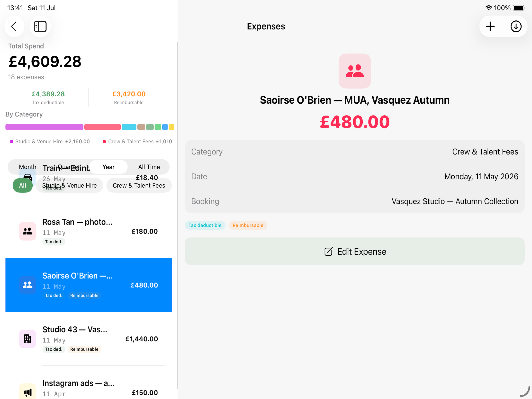Click Instagram ads megaphone icon
Viewport: 532px width, 399px height.
pos(27,392)
